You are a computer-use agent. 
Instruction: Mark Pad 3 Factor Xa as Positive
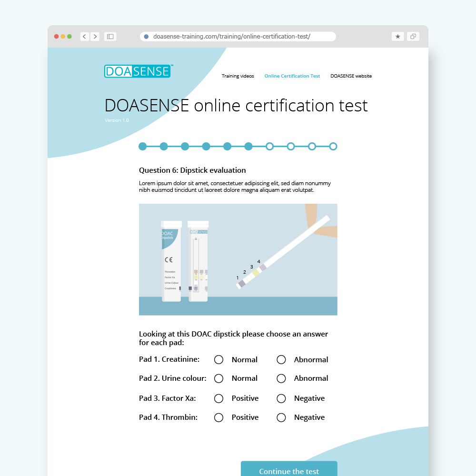[x=218, y=398]
